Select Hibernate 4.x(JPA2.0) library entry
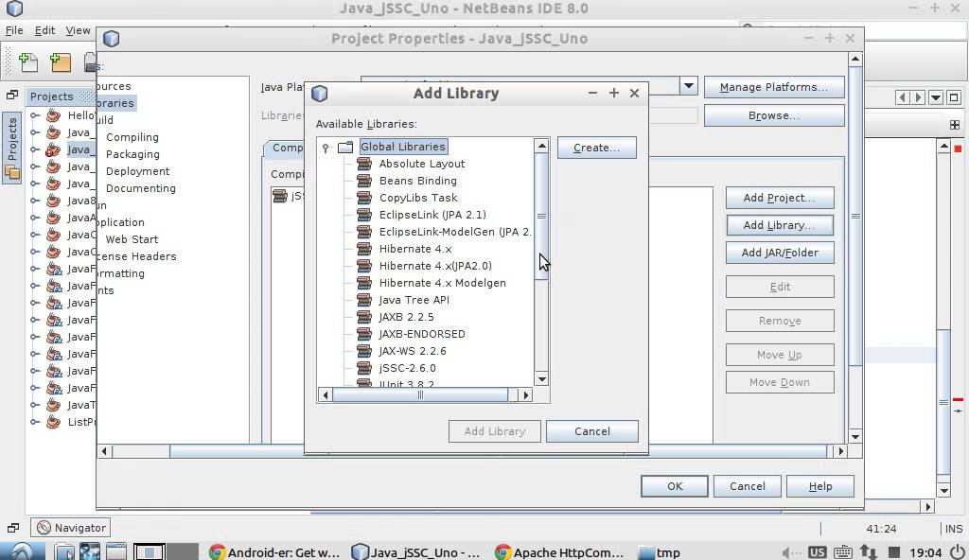 click(x=435, y=266)
